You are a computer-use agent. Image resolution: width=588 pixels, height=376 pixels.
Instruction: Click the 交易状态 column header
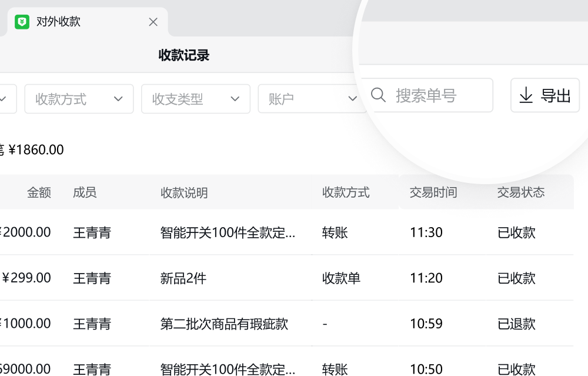(521, 192)
